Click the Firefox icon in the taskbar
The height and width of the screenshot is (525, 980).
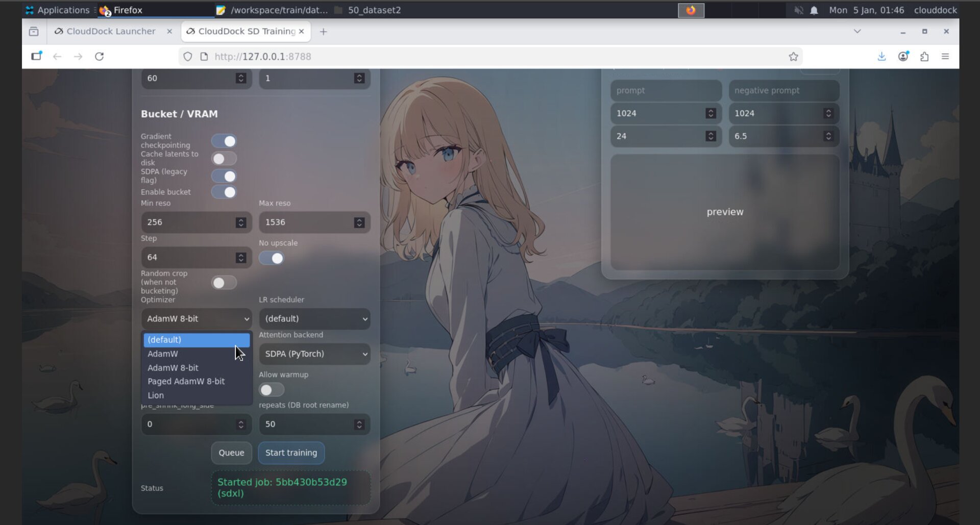pyautogui.click(x=105, y=10)
